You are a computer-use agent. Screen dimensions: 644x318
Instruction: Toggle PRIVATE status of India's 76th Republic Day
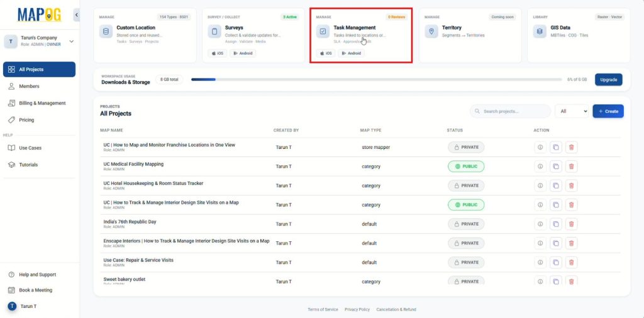tap(466, 224)
